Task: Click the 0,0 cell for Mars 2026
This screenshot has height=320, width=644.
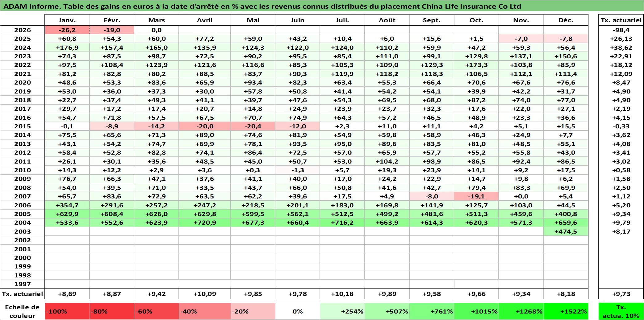Action: 156,30
